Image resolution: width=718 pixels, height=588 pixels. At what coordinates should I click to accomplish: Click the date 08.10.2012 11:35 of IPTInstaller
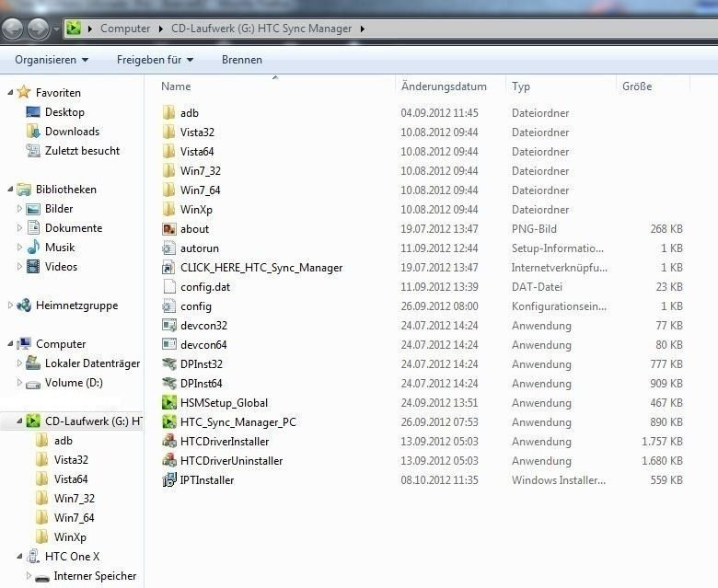click(x=440, y=480)
